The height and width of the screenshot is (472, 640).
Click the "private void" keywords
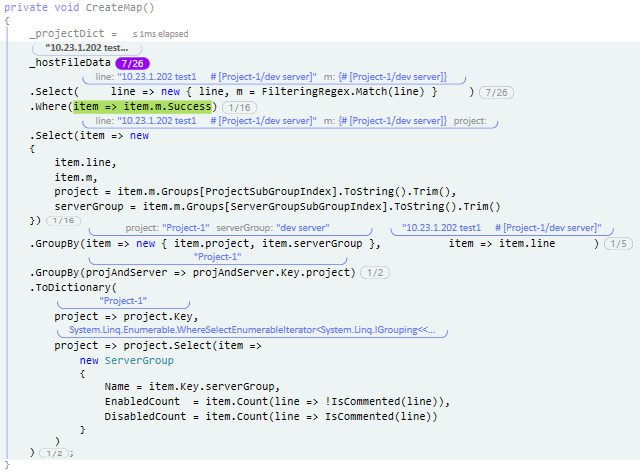[42, 7]
